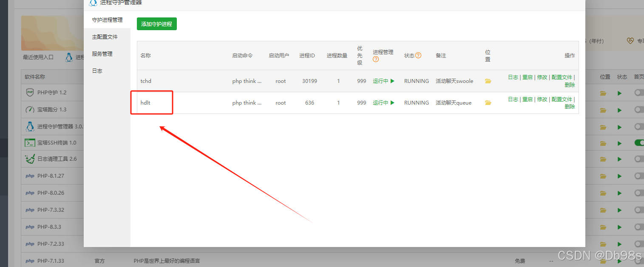Click play status icon in PHP-7.3.32 row
This screenshot has height=267, width=644.
620,210
